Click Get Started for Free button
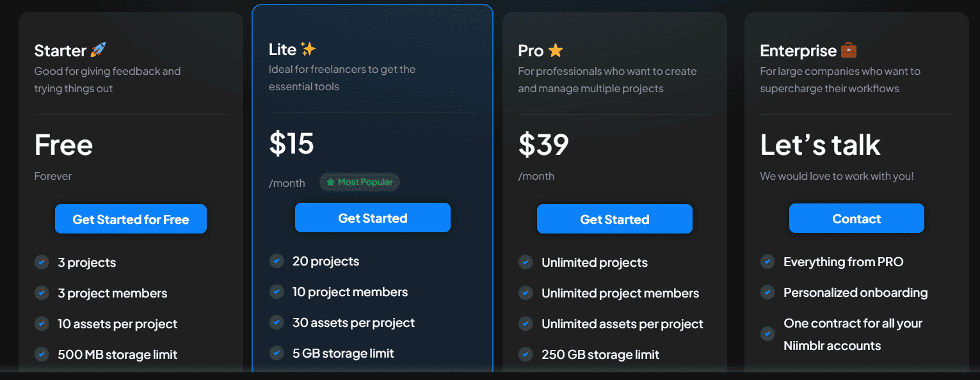Screen dimensions: 980x380 [131, 219]
